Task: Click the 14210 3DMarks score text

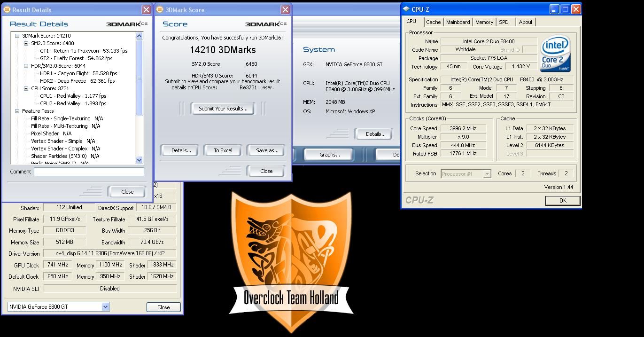Action: coord(223,50)
